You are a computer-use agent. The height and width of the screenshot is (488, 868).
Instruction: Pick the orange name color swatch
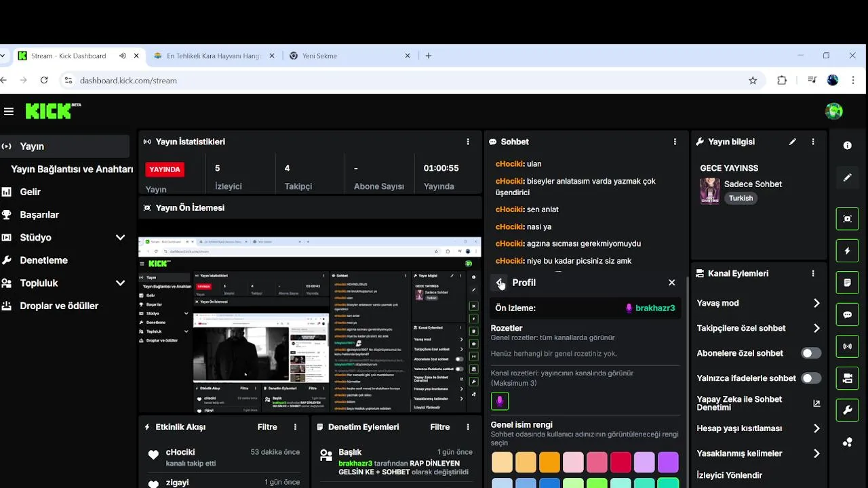(549, 462)
